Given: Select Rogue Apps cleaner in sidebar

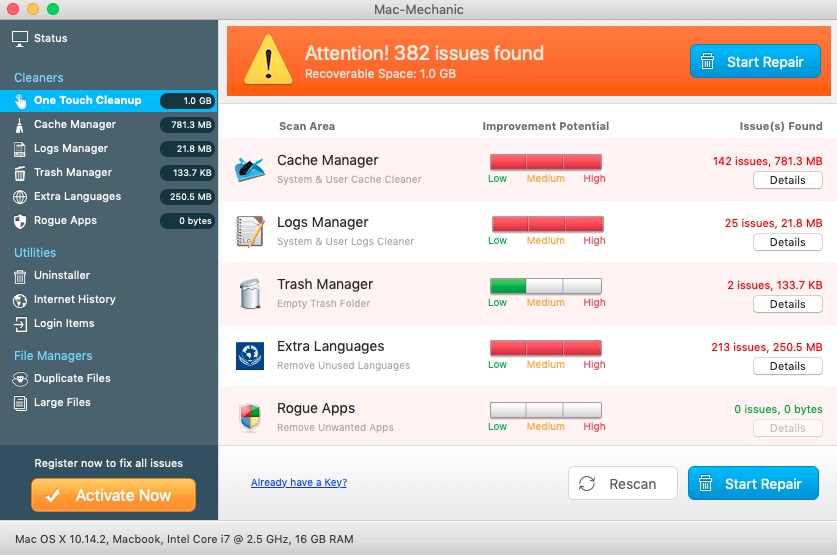Looking at the screenshot, I should pos(65,220).
